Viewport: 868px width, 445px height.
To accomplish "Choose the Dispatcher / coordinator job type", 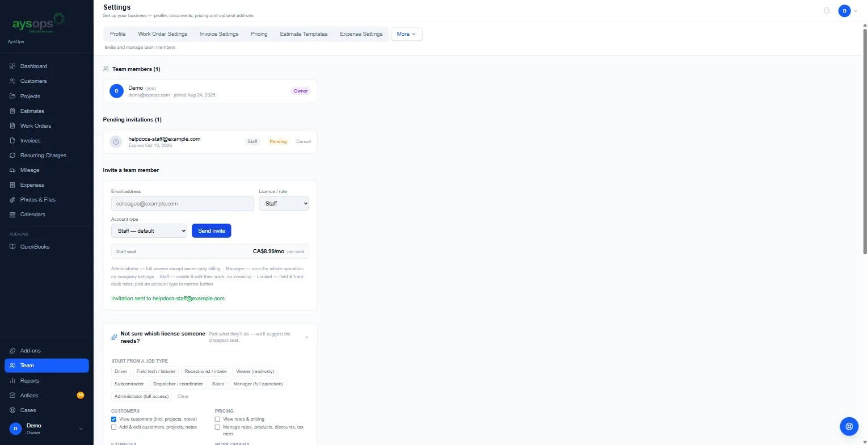I will (x=178, y=384).
